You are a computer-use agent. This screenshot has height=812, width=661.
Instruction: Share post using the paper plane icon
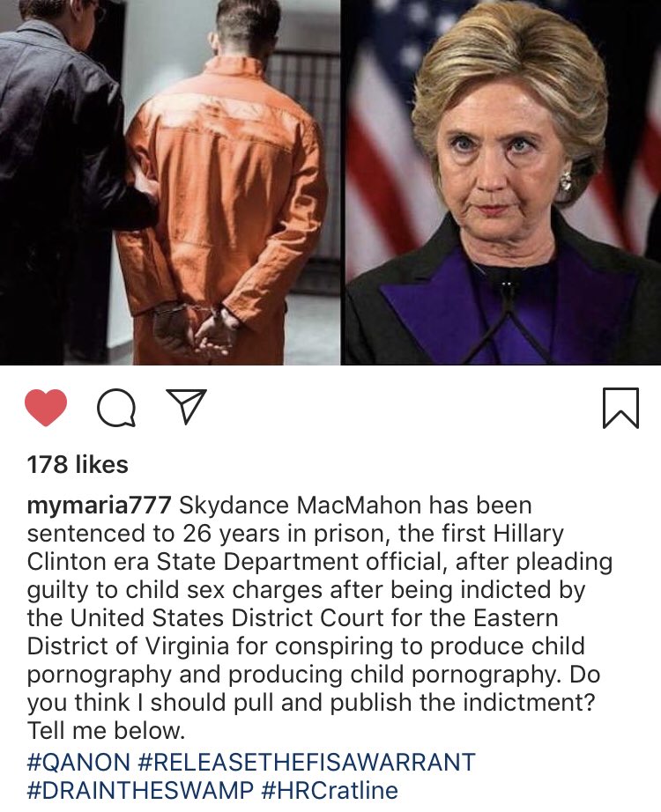click(x=186, y=407)
